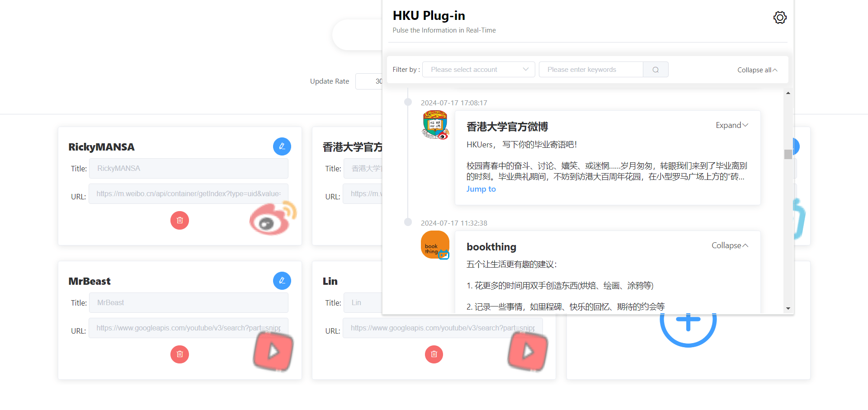Click scrollbar down arrow in plug-in feed

coord(788,308)
